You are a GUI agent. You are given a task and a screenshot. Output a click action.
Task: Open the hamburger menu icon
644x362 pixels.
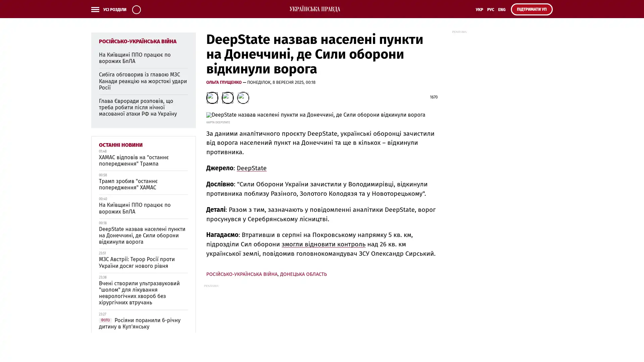pyautogui.click(x=95, y=9)
